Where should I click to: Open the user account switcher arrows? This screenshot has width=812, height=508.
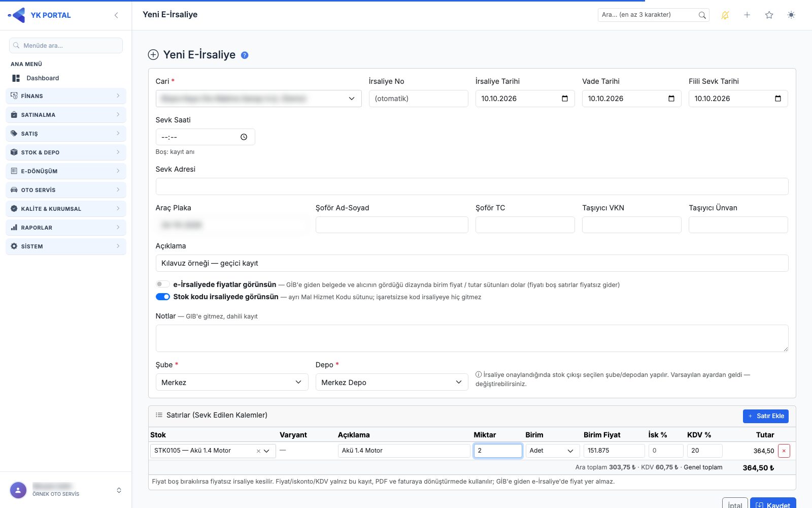coord(119,490)
